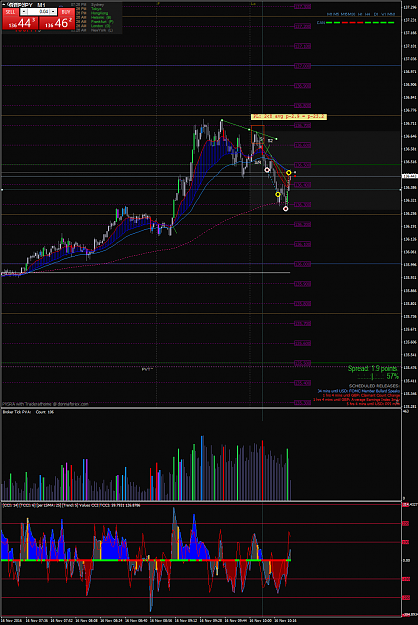Click the red BUY button

(x=66, y=12)
